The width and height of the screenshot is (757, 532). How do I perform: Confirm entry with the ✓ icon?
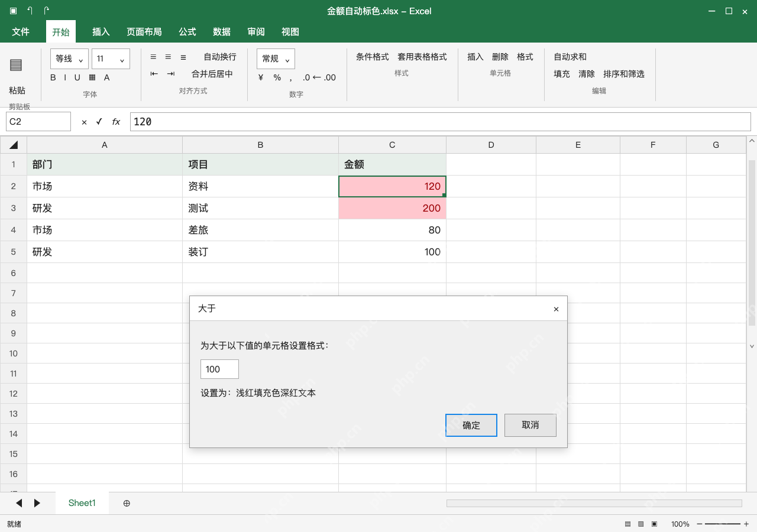point(99,122)
